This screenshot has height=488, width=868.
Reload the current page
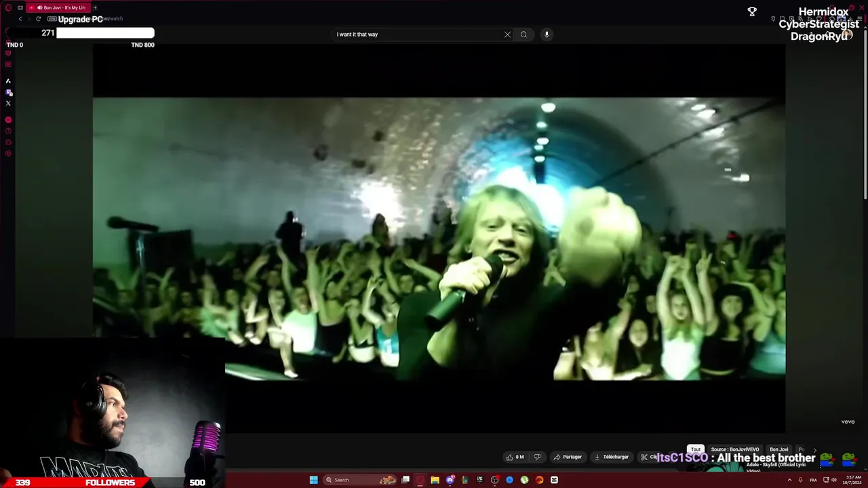click(x=38, y=19)
